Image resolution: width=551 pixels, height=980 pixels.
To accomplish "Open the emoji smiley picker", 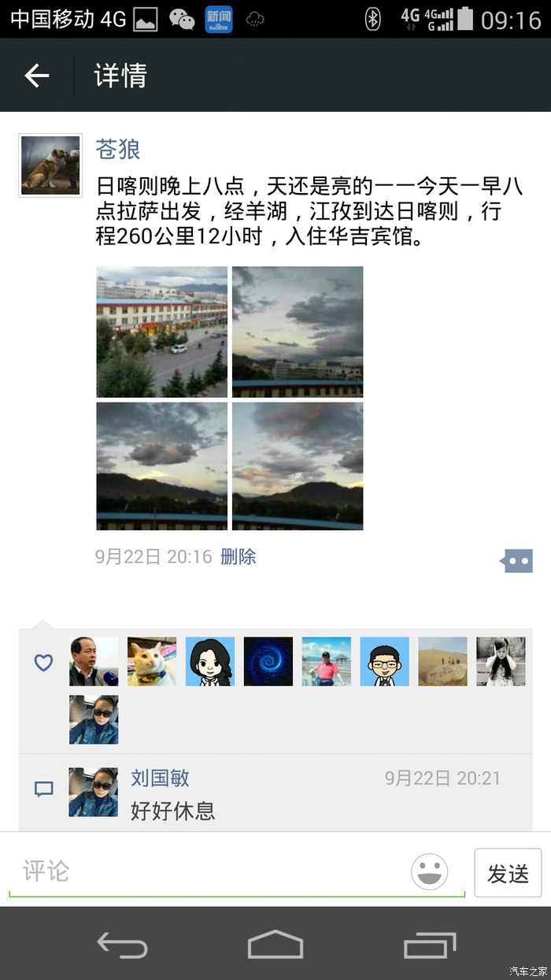I will coord(430,872).
